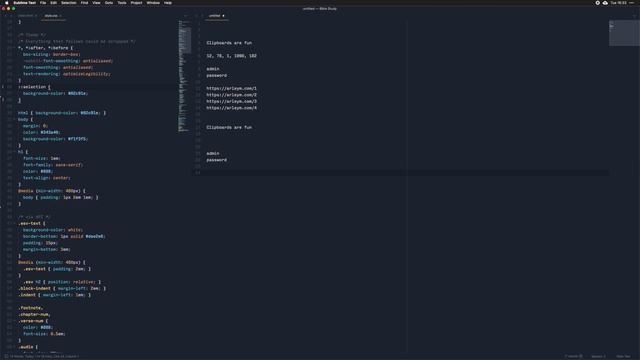640x360 pixels.
Task: Click the left pane minimap
Action: click(x=184, y=76)
